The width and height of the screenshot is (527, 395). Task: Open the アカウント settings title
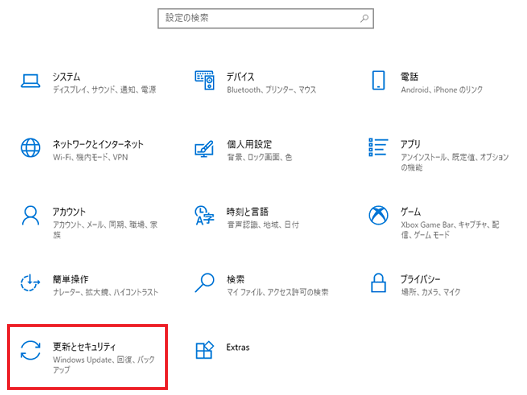[x=69, y=212]
